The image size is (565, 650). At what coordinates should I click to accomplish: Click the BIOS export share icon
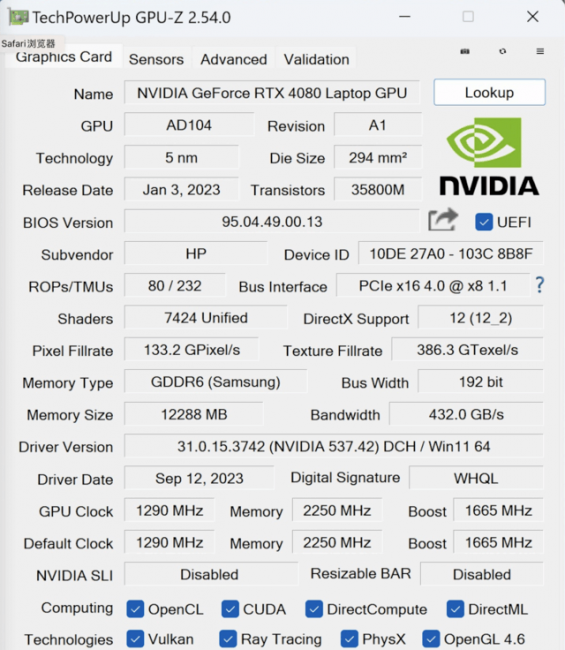443,220
